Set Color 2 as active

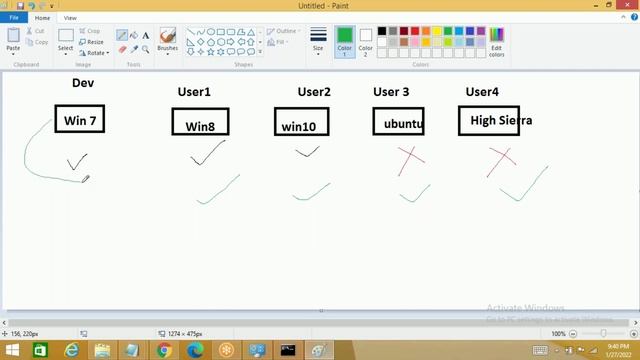coord(365,42)
